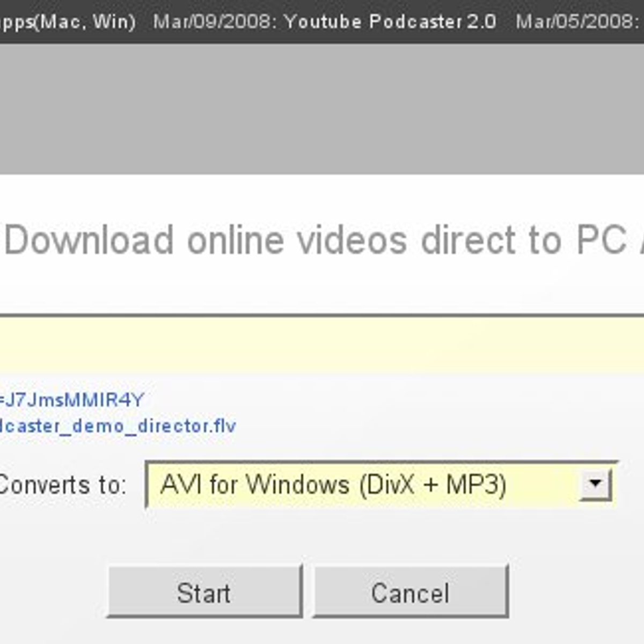The width and height of the screenshot is (644, 644).
Task: Click the gray banner area below the ticker
Action: [x=322, y=108]
